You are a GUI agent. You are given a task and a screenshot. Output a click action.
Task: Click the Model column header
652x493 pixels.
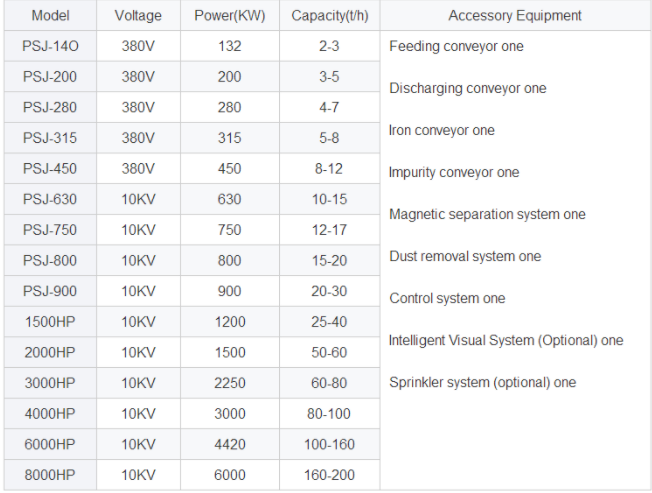coord(50,15)
